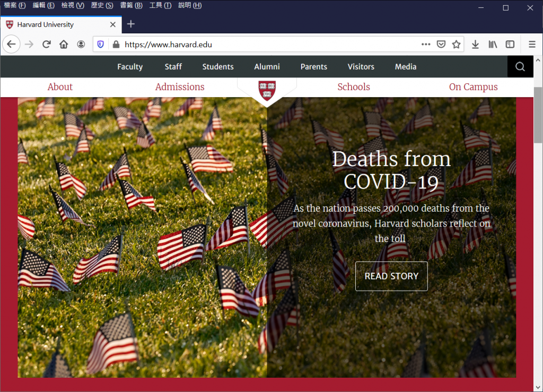
Task: Open 檢視 (V) menu
Action: [x=73, y=5]
